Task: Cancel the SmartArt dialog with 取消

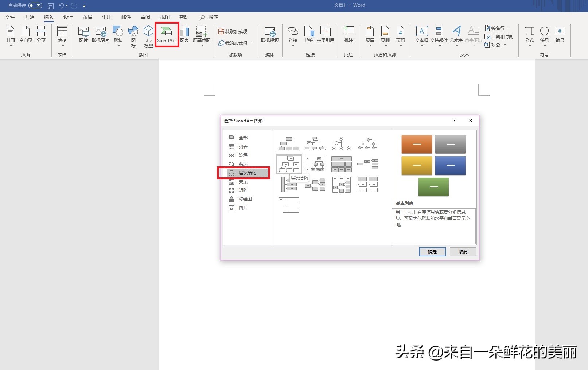Action: pyautogui.click(x=462, y=252)
